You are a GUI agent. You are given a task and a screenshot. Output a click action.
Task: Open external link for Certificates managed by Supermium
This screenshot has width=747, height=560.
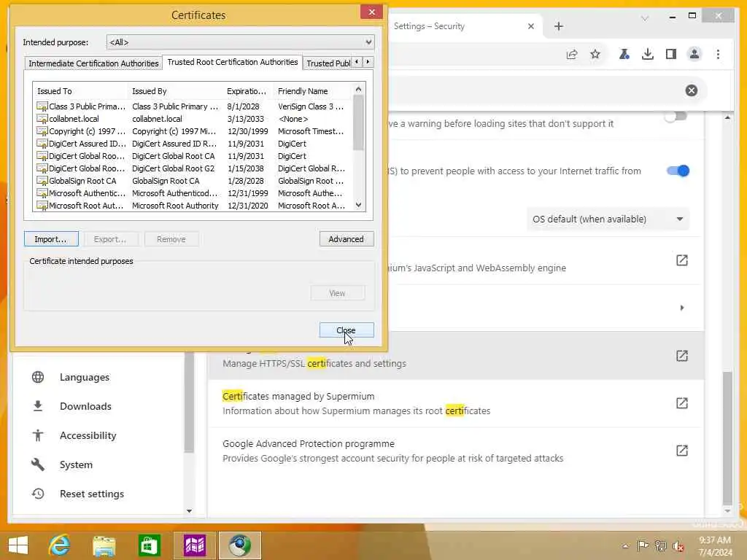[x=682, y=402]
